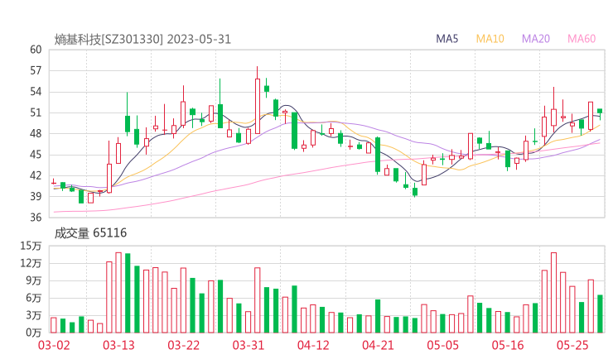This screenshot has width=613, height=364.
Task: Click the 36 price axis label
Action: click(36, 218)
